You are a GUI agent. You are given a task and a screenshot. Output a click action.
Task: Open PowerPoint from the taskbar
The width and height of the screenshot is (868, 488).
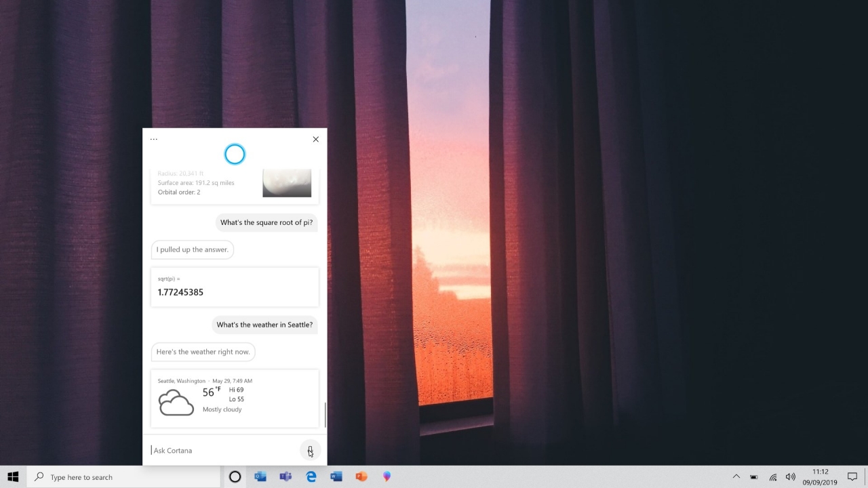361,477
